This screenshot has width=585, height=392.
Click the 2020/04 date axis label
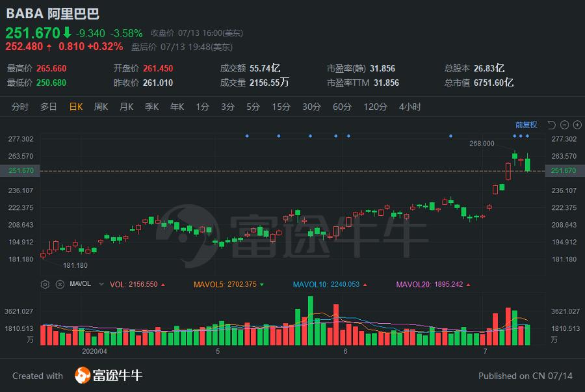pos(94,351)
